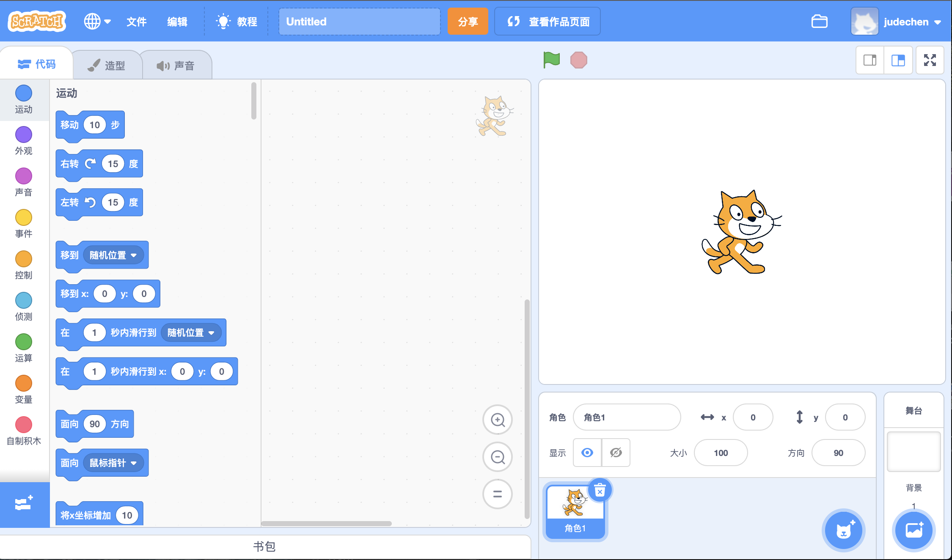Click x value in 移到 x: y: block
Image resolution: width=952 pixels, height=560 pixels.
coord(105,294)
